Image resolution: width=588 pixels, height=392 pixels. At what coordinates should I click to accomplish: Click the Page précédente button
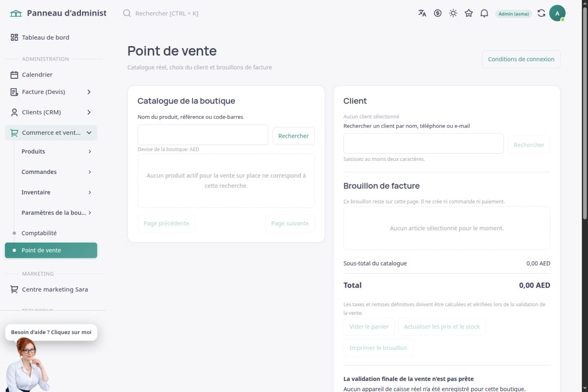(166, 223)
